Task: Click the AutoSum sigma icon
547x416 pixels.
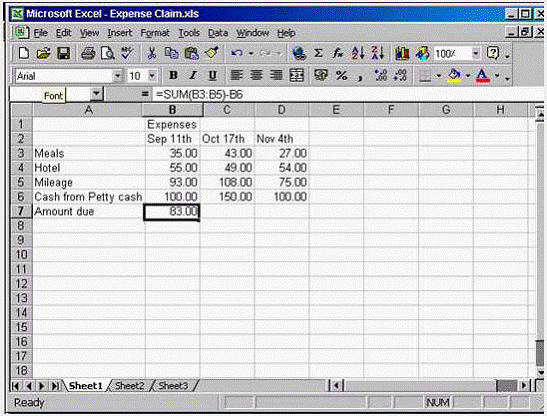Action: (x=318, y=53)
